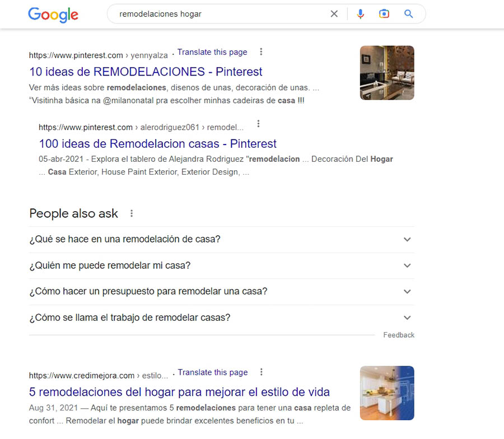This screenshot has width=504, height=439.
Task: Expand "¿Cómo hacer un presupuesto" question
Action: click(x=407, y=292)
